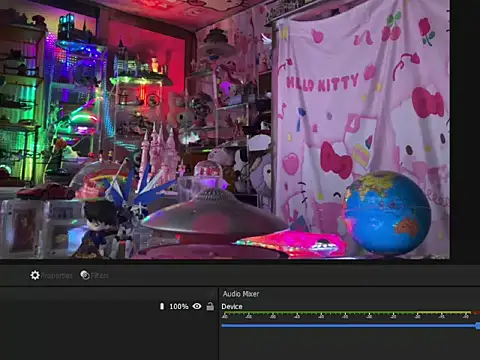Click the blue volume slider handle
This screenshot has height=360, width=480.
tap(478, 326)
